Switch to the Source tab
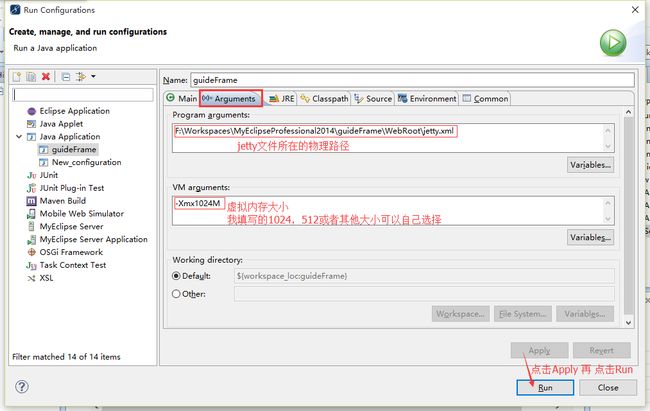 373,98
